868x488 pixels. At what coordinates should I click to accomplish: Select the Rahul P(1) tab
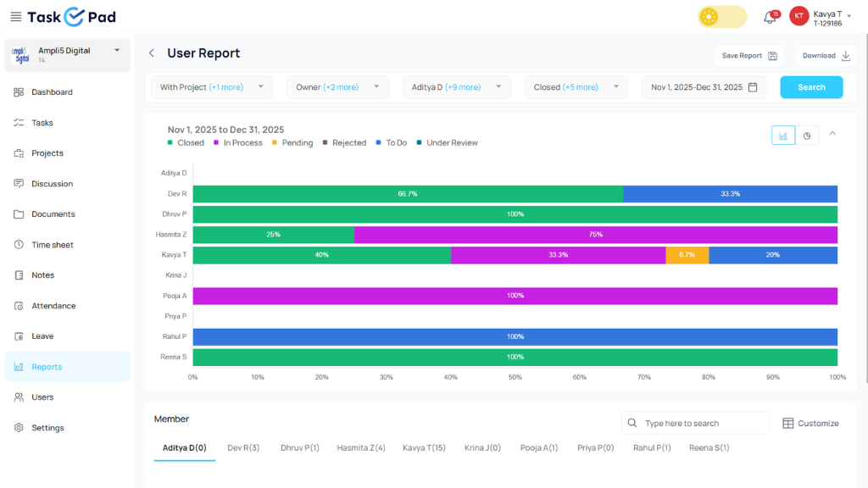coord(652,448)
